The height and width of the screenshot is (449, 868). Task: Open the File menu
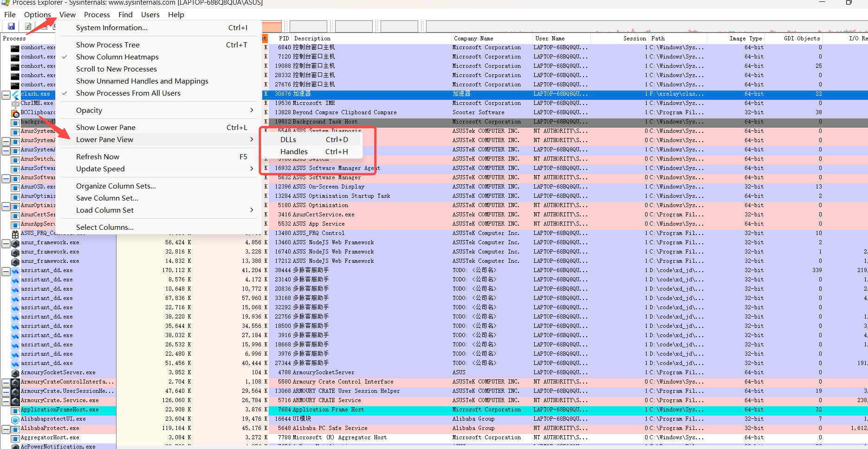pos(10,14)
